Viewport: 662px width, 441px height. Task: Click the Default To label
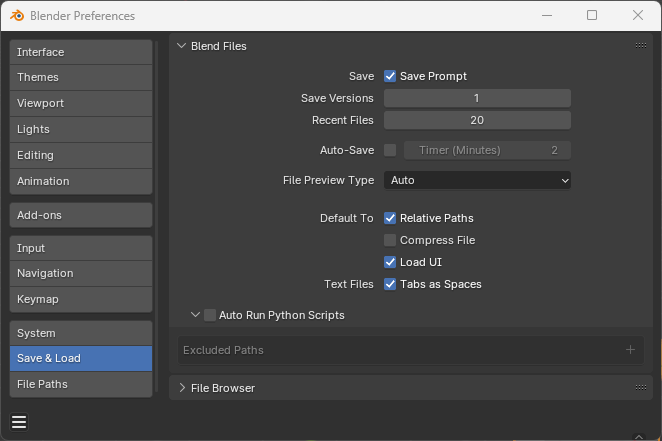tap(347, 218)
